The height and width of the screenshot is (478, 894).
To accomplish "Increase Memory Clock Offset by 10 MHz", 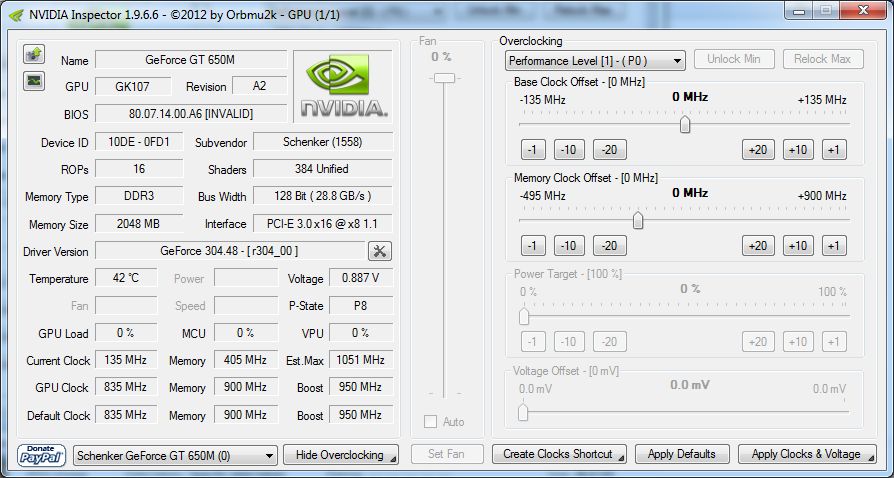I will tap(798, 246).
